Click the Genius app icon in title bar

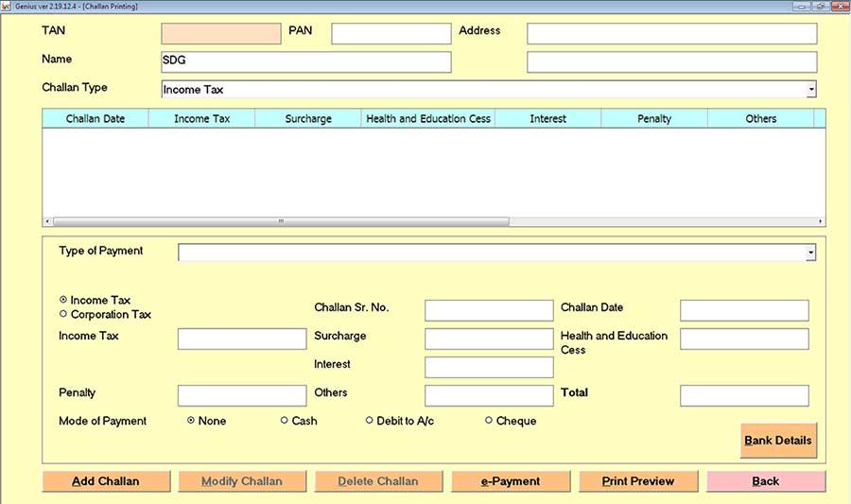pos(6,6)
